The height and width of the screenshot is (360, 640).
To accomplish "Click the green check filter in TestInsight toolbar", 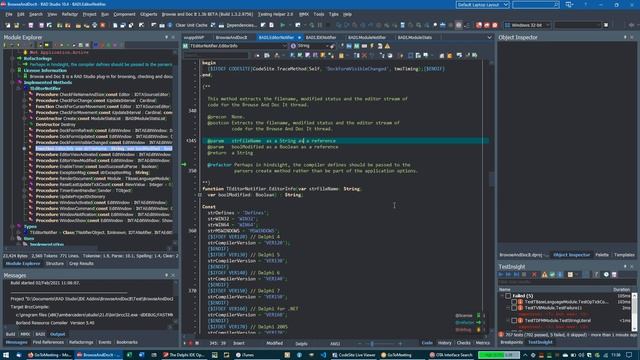I will 552,275.
